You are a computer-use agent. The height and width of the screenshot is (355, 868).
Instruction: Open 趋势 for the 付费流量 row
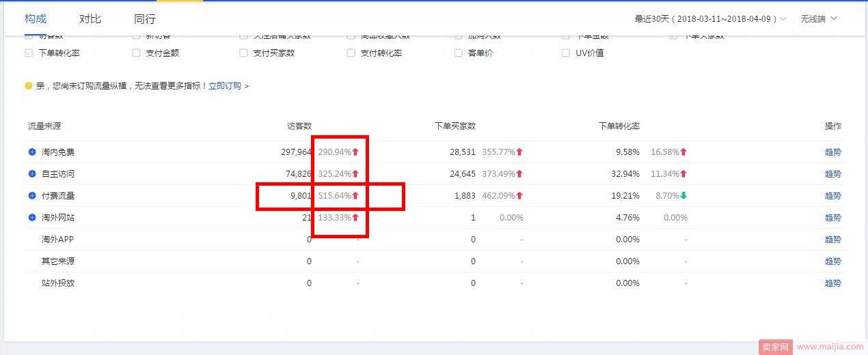(832, 196)
